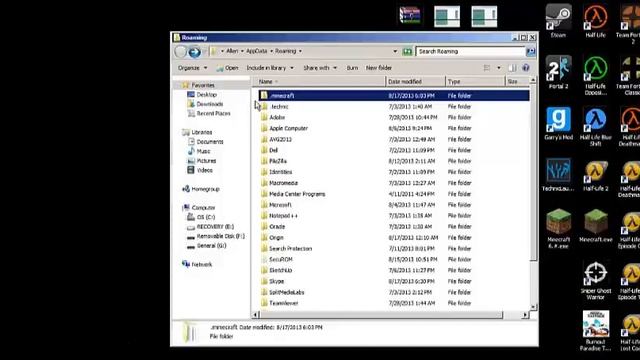Select the Origin folder row
The image size is (640, 360).
[394, 238]
